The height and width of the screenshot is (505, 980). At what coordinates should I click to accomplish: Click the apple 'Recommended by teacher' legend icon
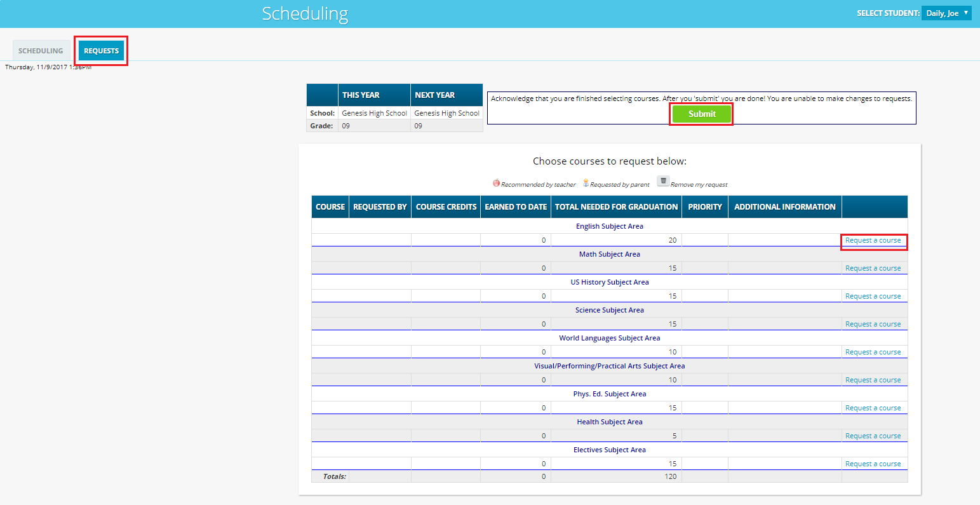[496, 183]
